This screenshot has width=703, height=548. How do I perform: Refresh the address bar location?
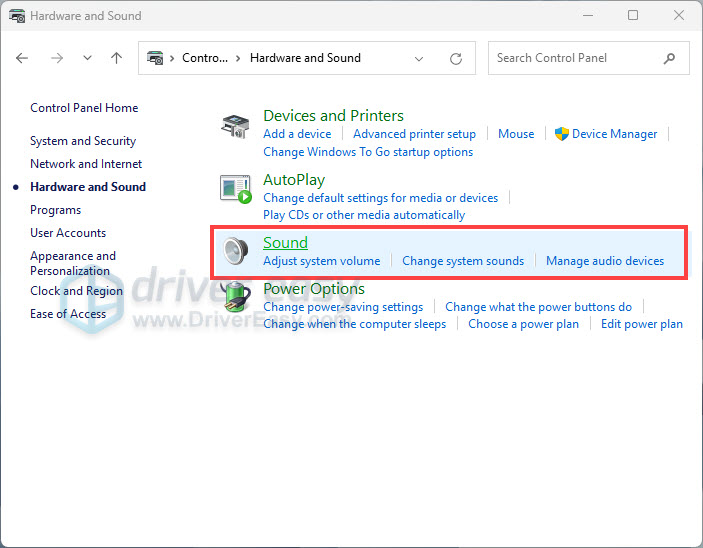pyautogui.click(x=456, y=58)
